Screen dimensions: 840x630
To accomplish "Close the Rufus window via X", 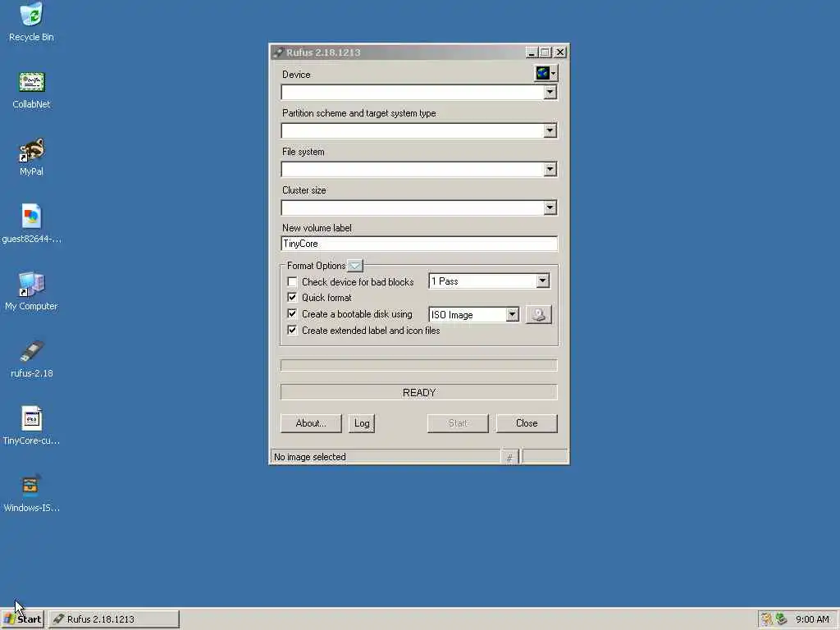I will (x=560, y=52).
